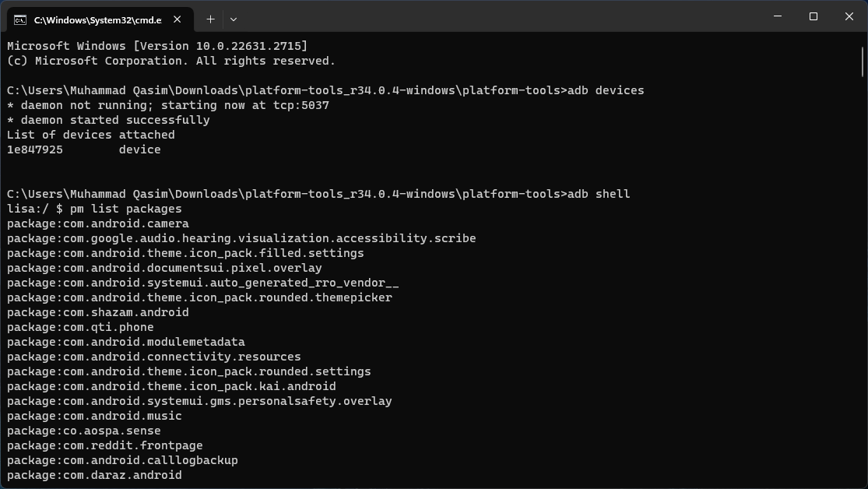Click the package:com.shazam.android line

coord(98,312)
